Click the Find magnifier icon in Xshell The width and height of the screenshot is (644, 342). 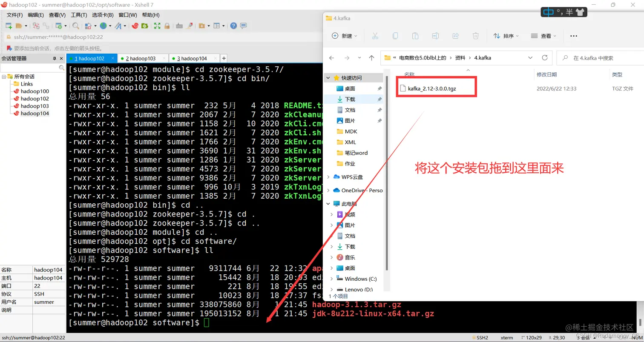pos(75,26)
